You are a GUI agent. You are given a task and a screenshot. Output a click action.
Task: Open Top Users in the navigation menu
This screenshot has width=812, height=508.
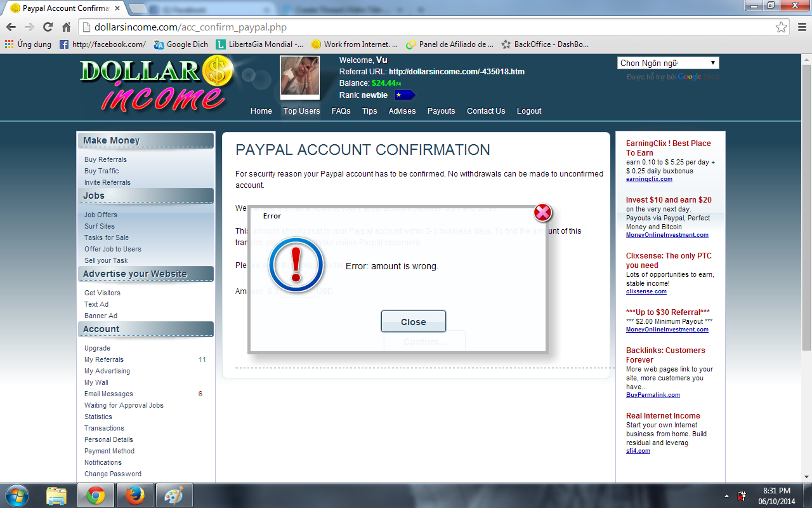point(302,111)
